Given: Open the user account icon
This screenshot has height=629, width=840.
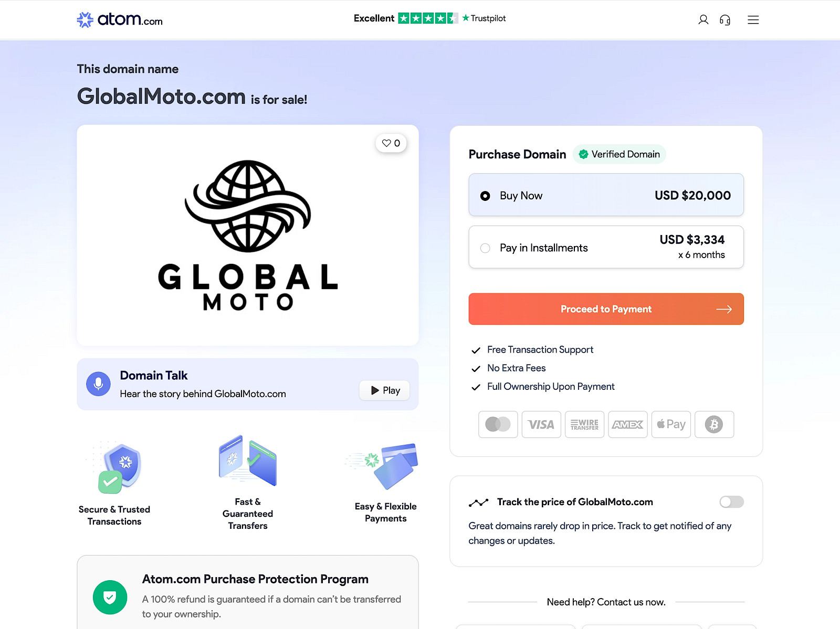Looking at the screenshot, I should pos(703,19).
